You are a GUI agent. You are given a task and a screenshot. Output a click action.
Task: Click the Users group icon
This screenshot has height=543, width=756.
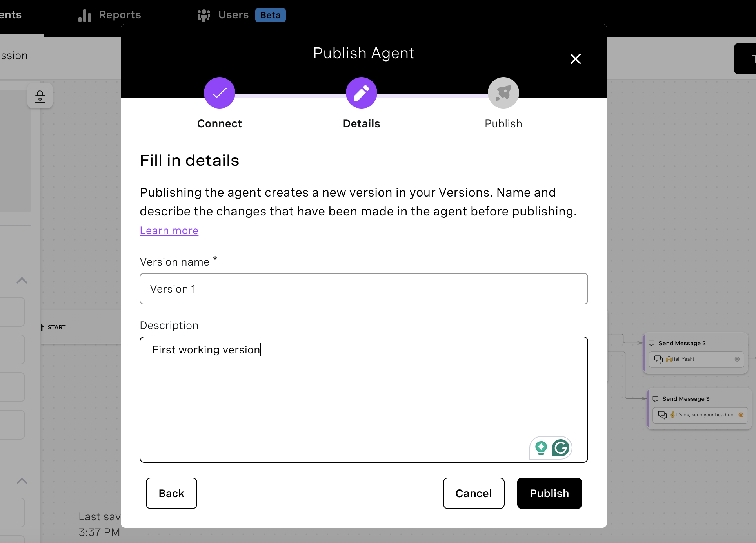pos(204,15)
